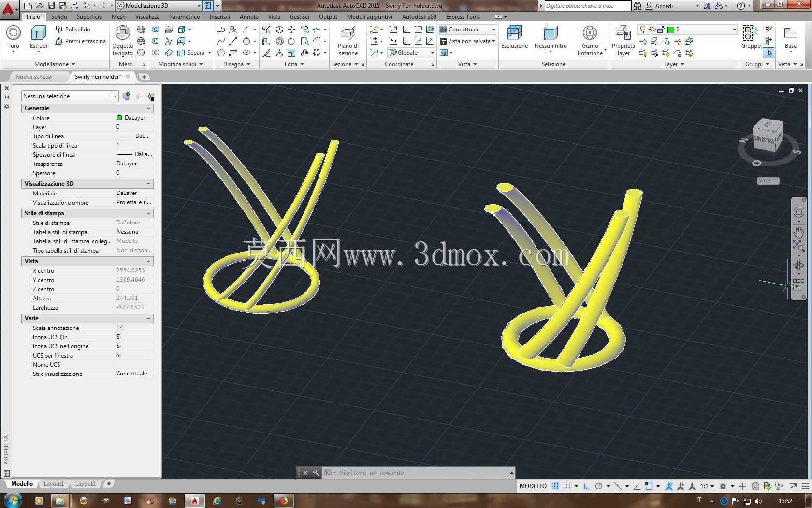Open the Solido ribbon tab

click(59, 17)
